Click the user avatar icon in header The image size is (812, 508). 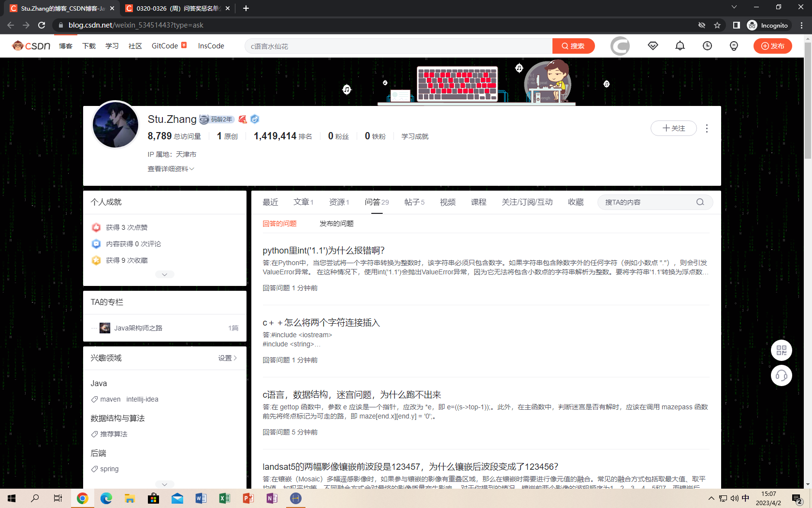pyautogui.click(x=620, y=46)
